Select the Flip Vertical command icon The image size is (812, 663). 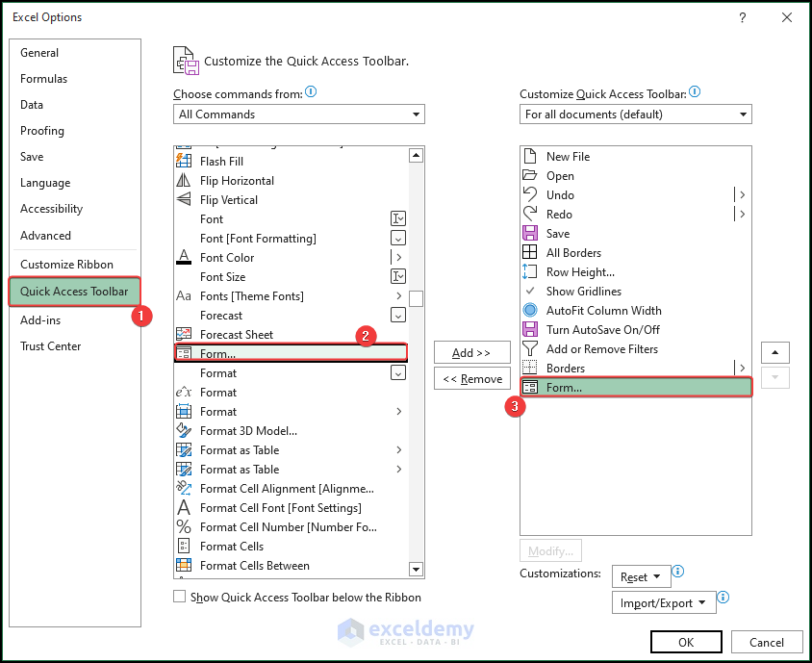[x=184, y=199]
